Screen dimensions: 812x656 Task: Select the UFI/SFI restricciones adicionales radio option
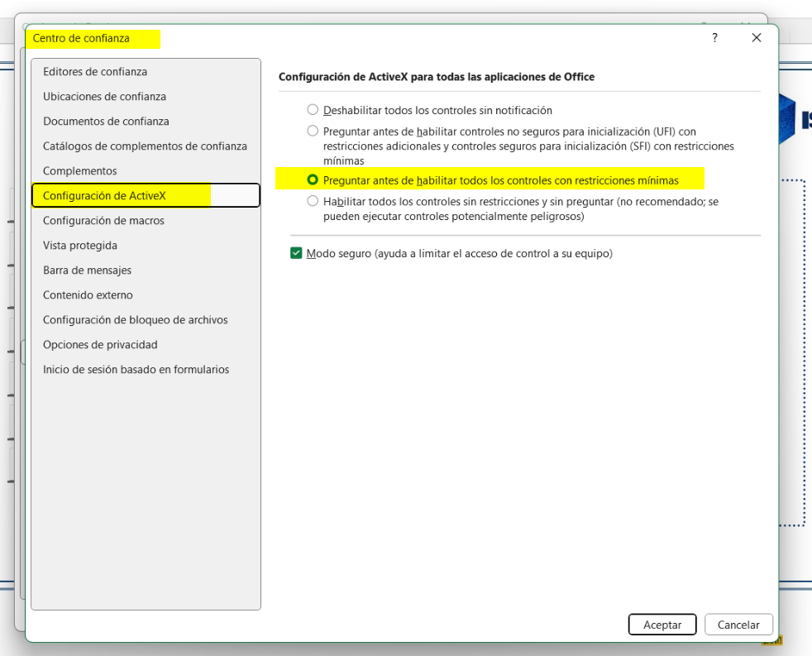313,131
